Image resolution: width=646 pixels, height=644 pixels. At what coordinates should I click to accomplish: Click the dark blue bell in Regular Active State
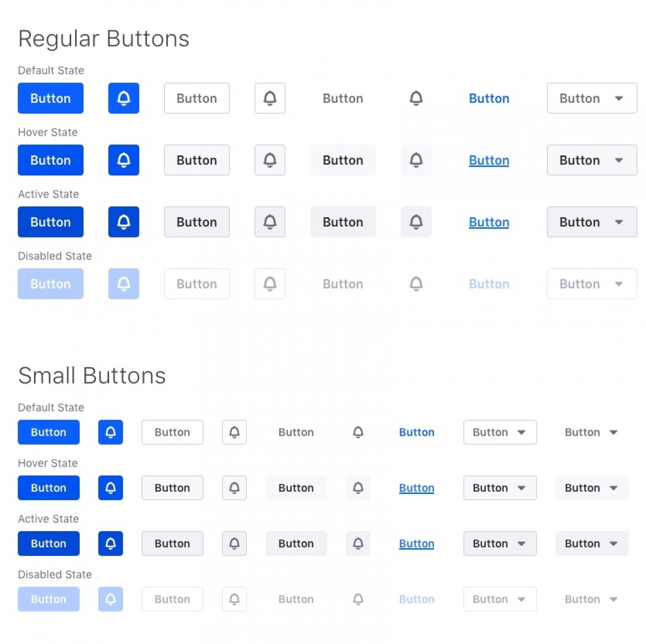click(x=123, y=222)
